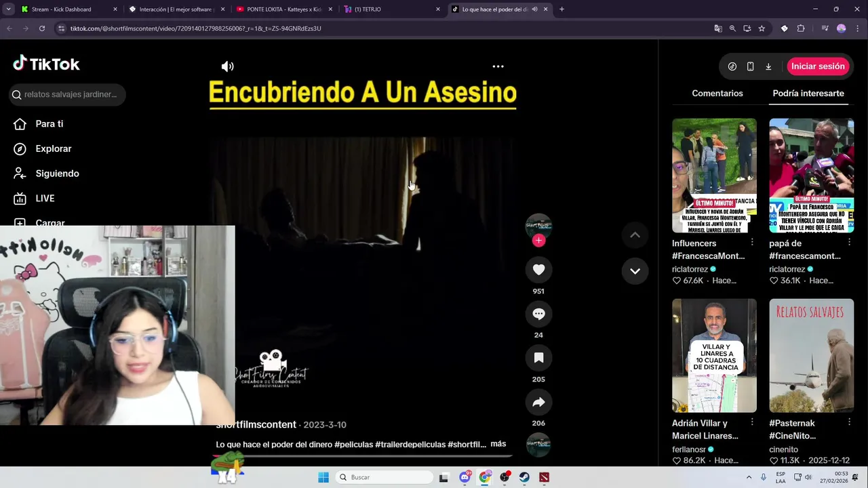Click the TikTok coins icon
Viewport: 868px width, 488px height.
click(732, 66)
